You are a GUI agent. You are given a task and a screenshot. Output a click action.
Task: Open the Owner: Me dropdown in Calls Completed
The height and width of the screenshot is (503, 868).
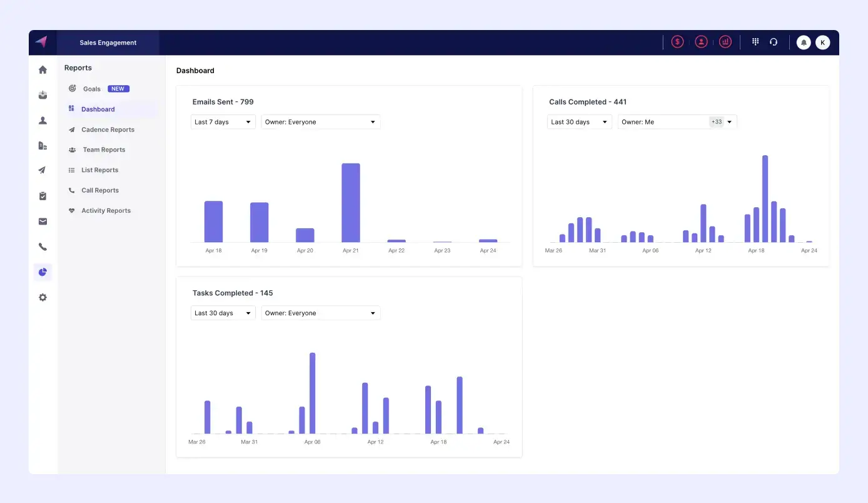(677, 121)
